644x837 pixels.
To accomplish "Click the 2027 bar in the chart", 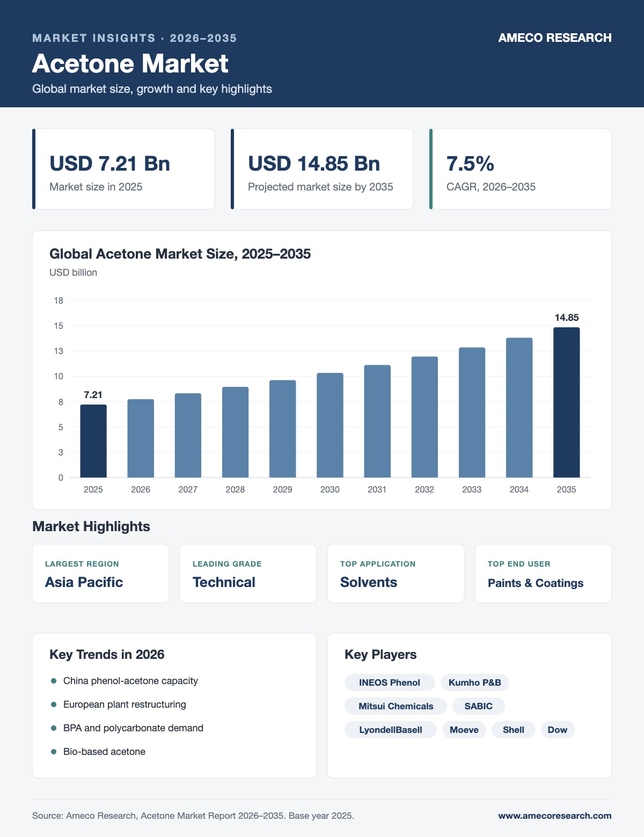I will click(188, 435).
